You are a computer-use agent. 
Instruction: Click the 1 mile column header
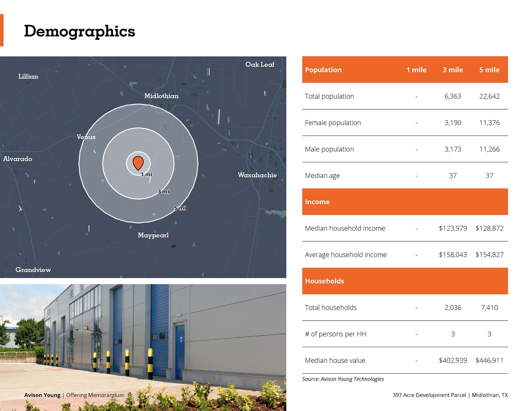coord(416,70)
